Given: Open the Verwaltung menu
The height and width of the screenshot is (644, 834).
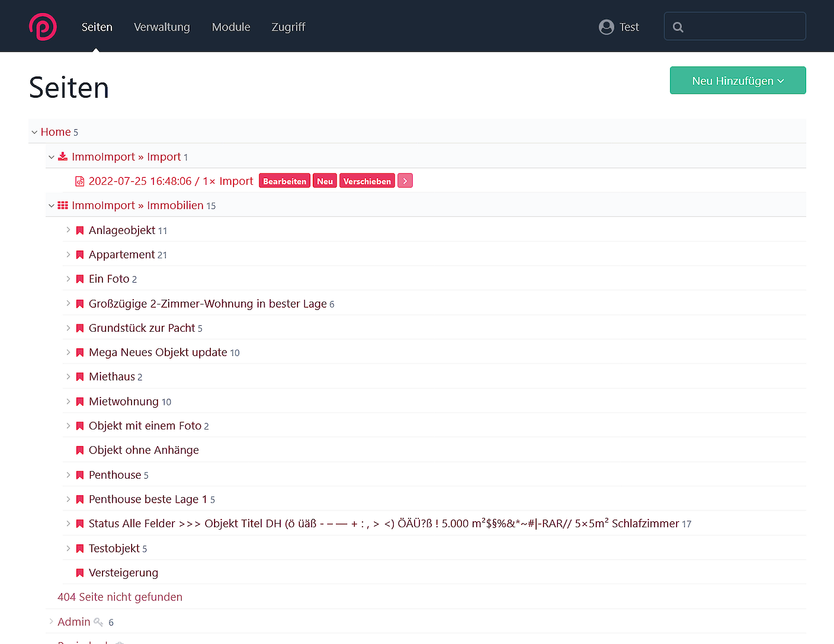Looking at the screenshot, I should tap(162, 27).
